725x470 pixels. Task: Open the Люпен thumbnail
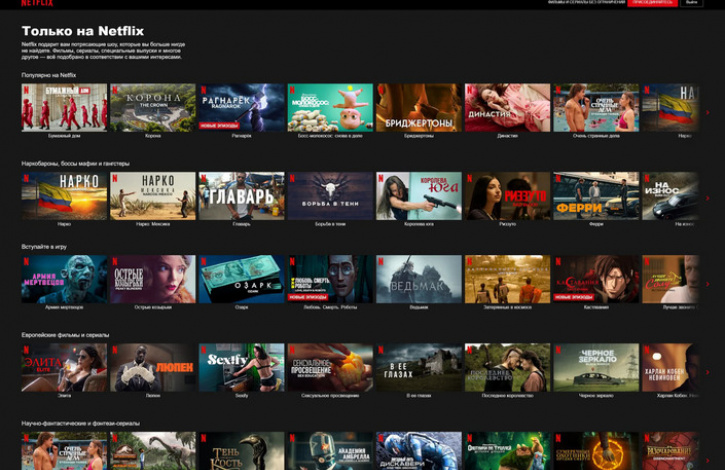[153, 368]
